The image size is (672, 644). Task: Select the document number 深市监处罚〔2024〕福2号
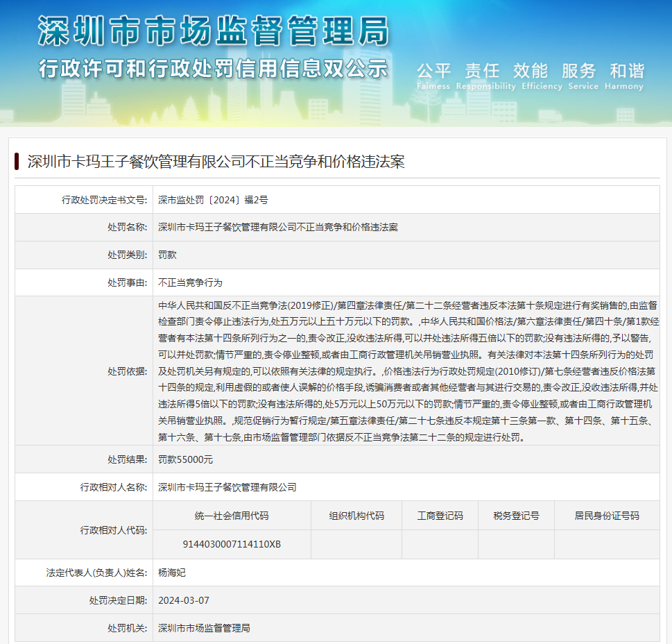coord(213,200)
